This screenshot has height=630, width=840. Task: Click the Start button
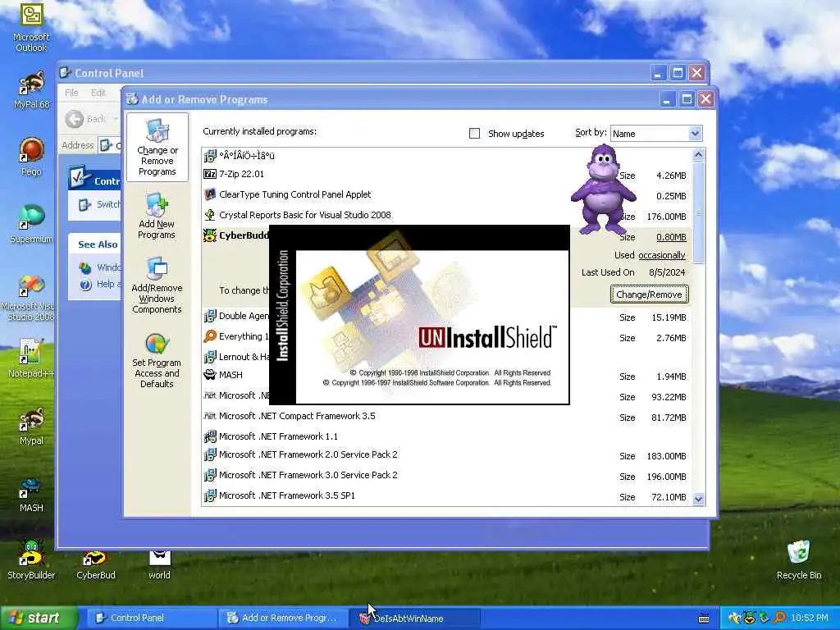(38, 619)
